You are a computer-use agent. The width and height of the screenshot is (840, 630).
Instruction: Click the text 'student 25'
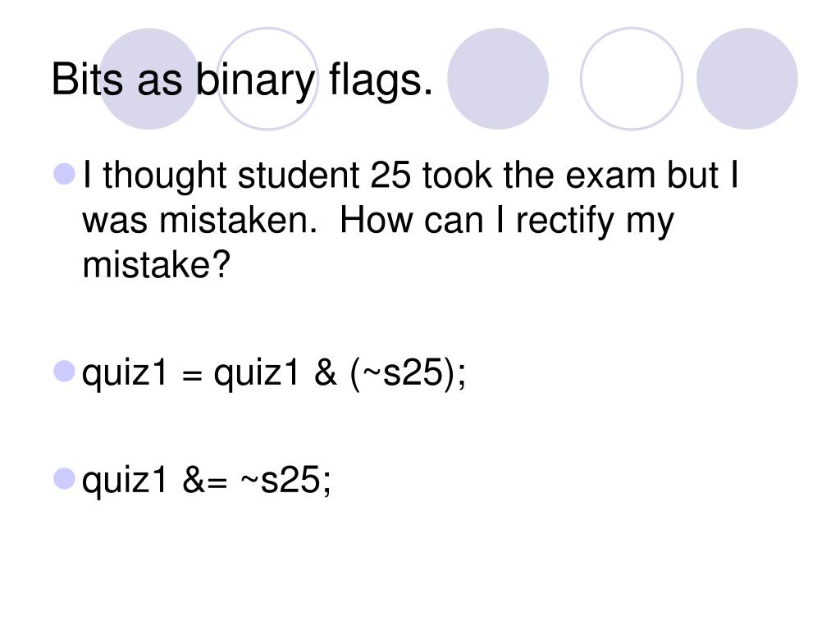324,176
